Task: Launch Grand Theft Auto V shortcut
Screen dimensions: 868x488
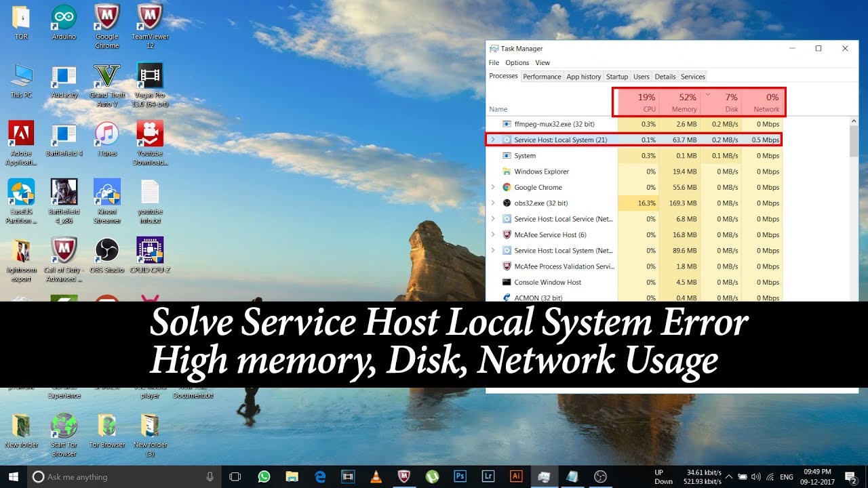Action: pyautogui.click(x=107, y=85)
